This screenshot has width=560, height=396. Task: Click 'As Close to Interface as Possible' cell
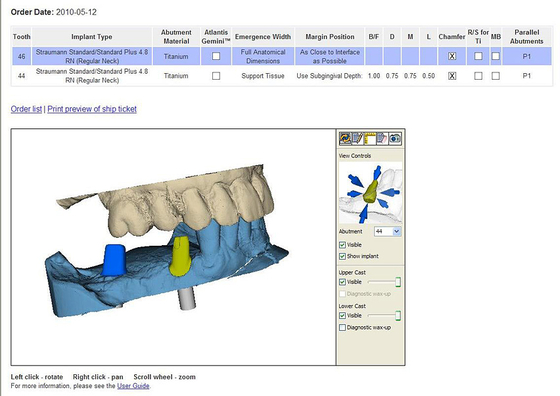pyautogui.click(x=330, y=56)
